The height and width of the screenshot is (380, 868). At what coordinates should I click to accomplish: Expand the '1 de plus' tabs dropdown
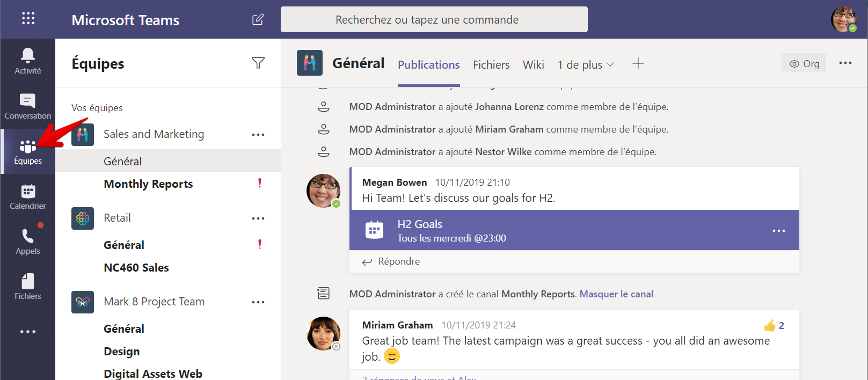586,65
